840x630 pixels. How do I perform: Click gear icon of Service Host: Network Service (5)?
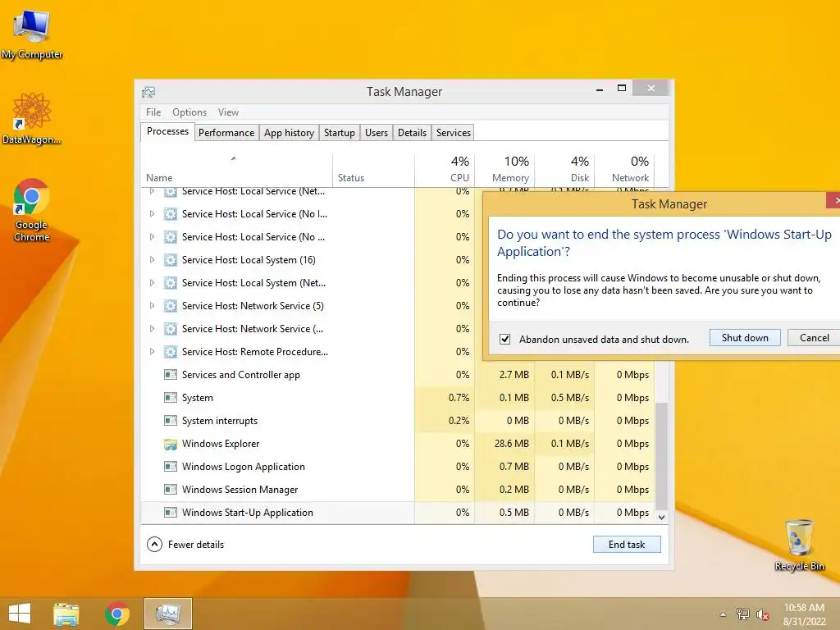click(171, 306)
